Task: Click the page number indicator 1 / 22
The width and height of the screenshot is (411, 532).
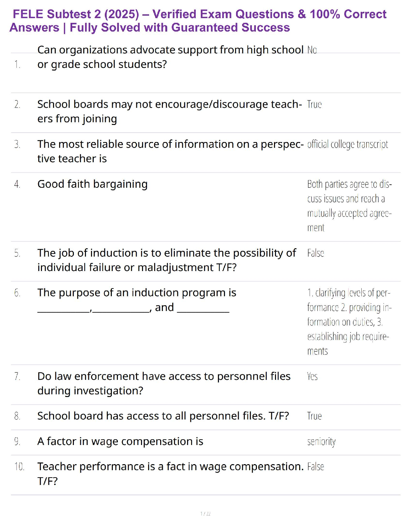Action: click(x=205, y=514)
